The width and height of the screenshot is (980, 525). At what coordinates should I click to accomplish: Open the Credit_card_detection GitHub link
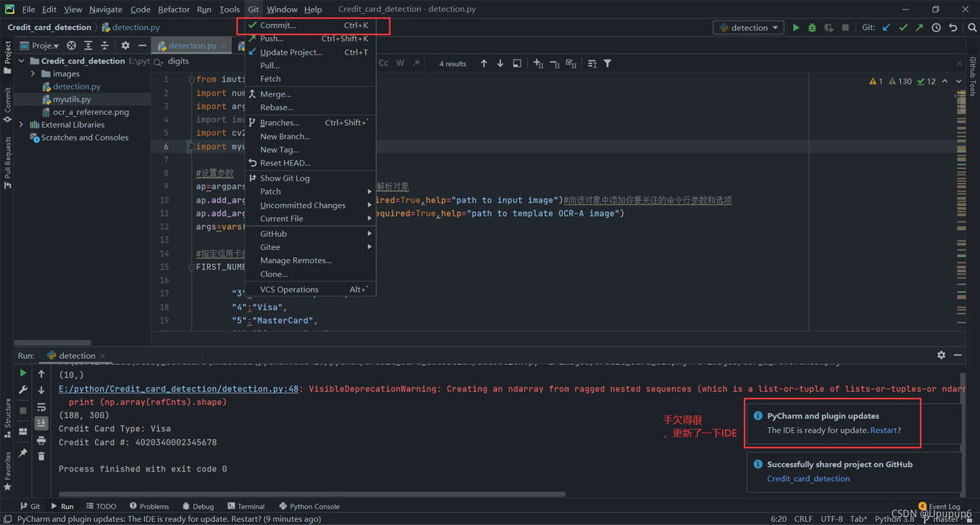pyautogui.click(x=808, y=479)
